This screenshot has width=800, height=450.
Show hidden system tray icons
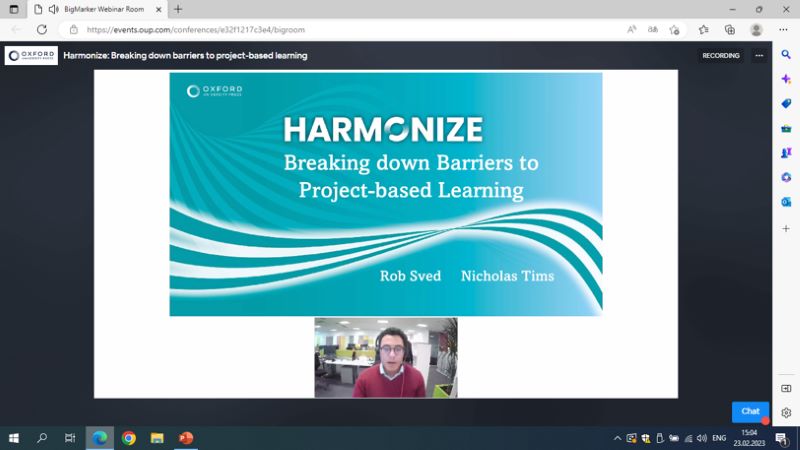[x=617, y=438]
